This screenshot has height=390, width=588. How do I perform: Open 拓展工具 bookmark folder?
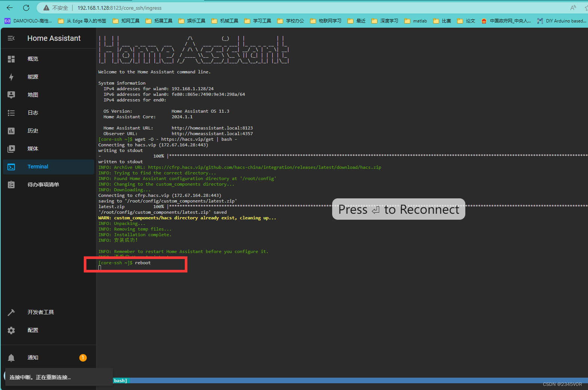(x=159, y=21)
